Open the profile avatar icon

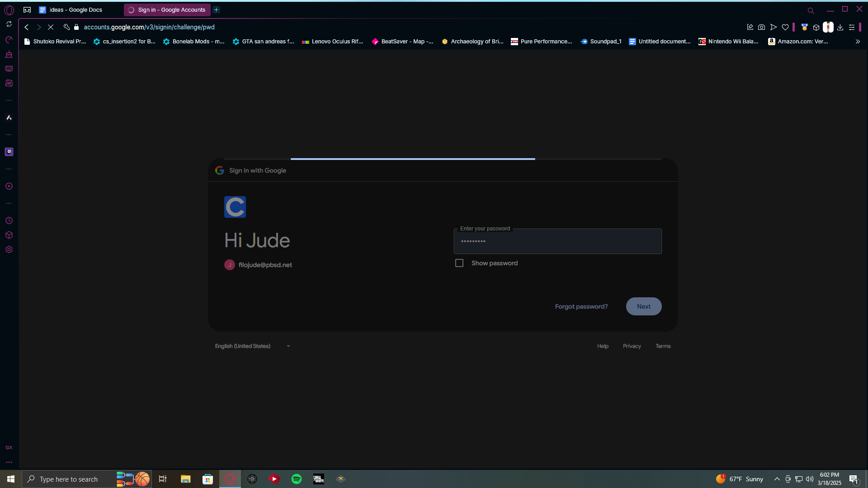click(x=828, y=27)
